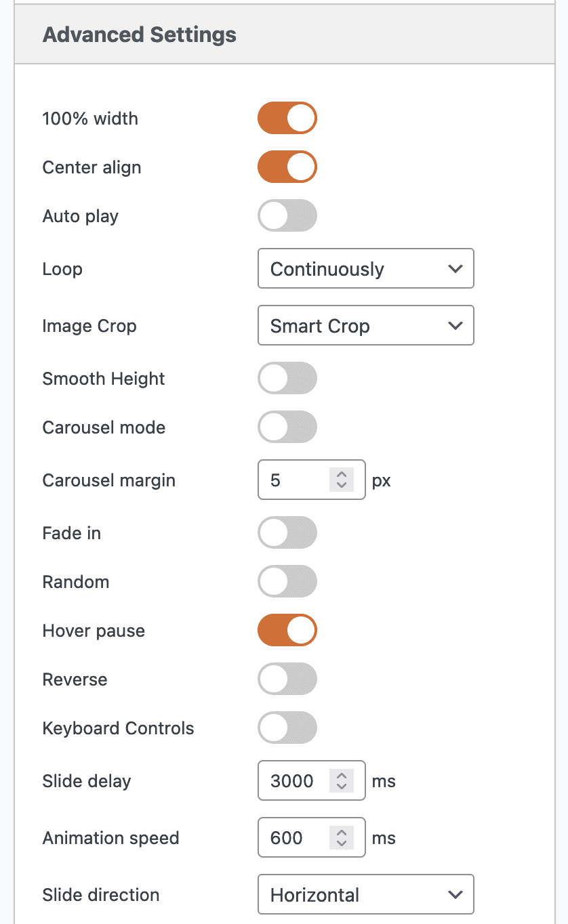Turn on Keyboard Controls toggle
The height and width of the screenshot is (924, 568).
pos(287,728)
